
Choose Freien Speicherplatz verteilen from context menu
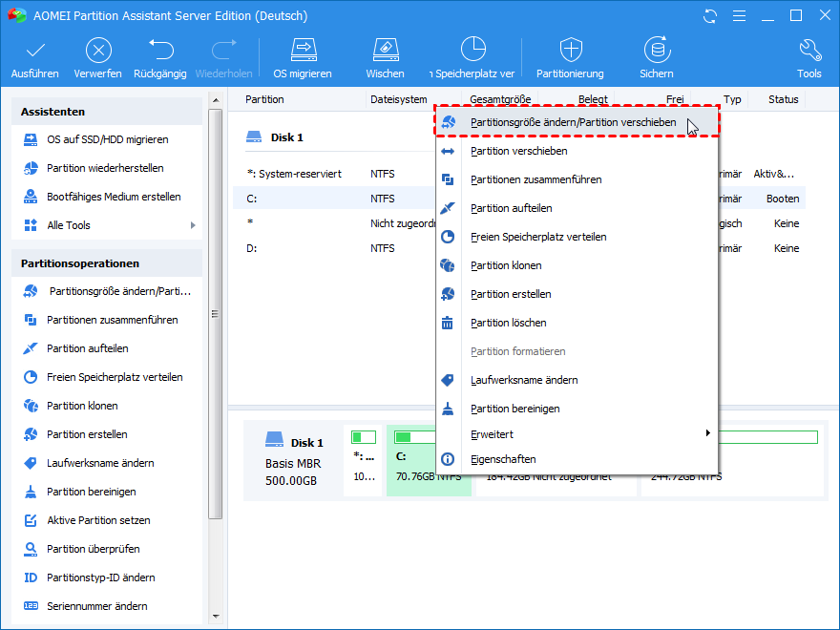[577, 237]
